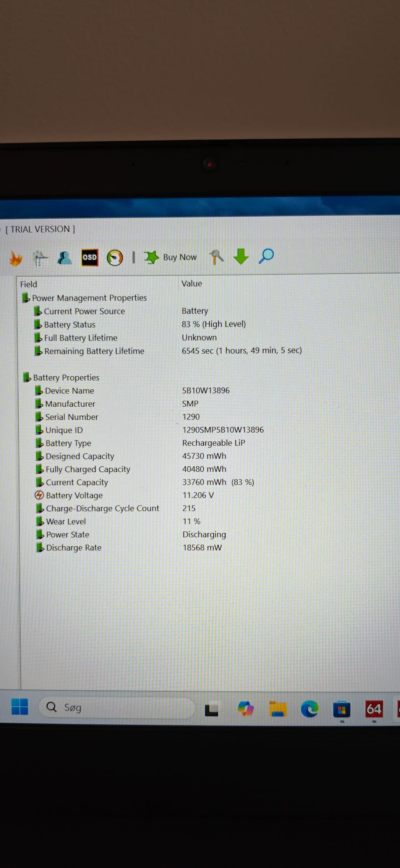
Task: Click the green down-arrow toolbar icon
Action: 241,257
